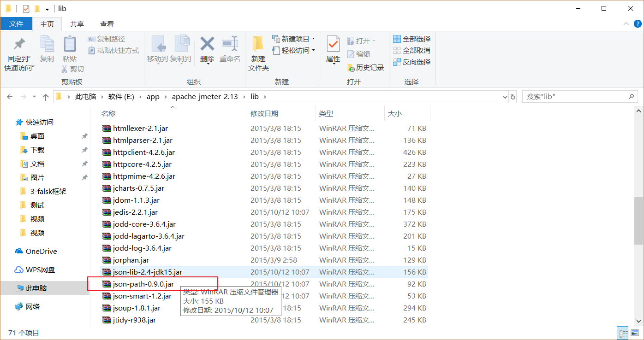
Task: Click the Cut (剪切) scissors command
Action: click(72, 69)
